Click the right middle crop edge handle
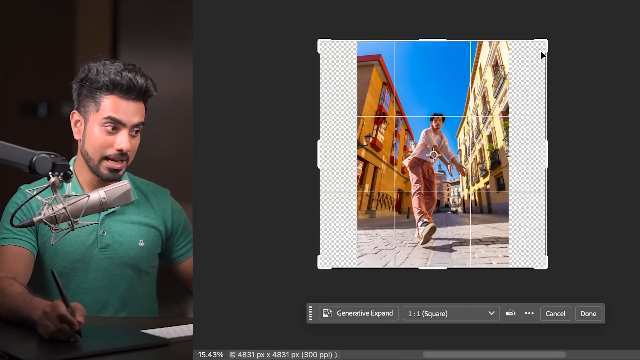 pyautogui.click(x=547, y=154)
